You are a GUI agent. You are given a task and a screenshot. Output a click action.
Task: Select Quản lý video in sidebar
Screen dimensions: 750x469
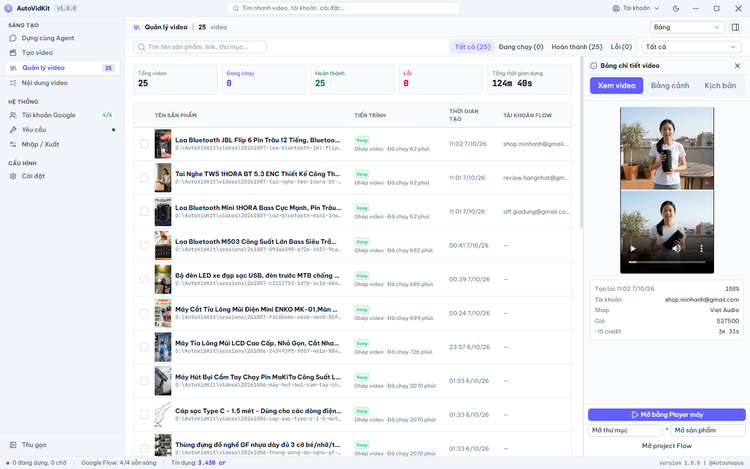pos(62,68)
